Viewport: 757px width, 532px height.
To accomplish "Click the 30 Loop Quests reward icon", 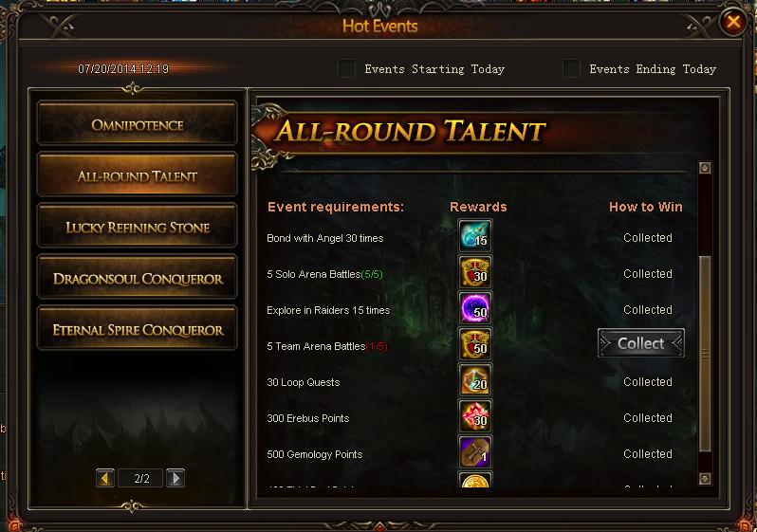I will 475,380.
